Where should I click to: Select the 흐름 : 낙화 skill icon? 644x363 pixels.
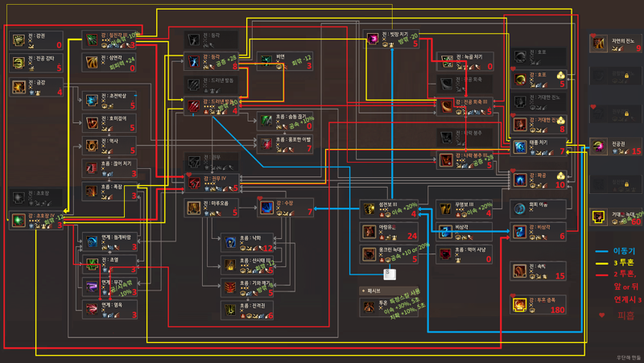[x=230, y=242]
